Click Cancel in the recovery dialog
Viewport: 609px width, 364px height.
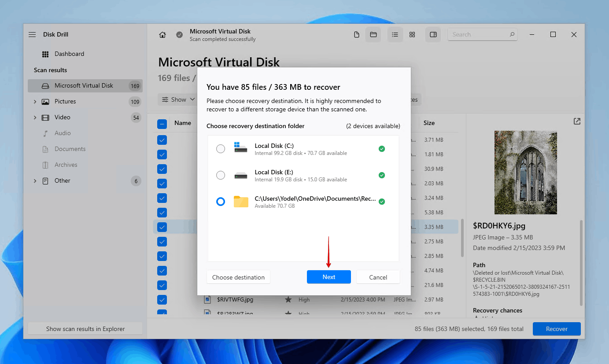pyautogui.click(x=378, y=277)
